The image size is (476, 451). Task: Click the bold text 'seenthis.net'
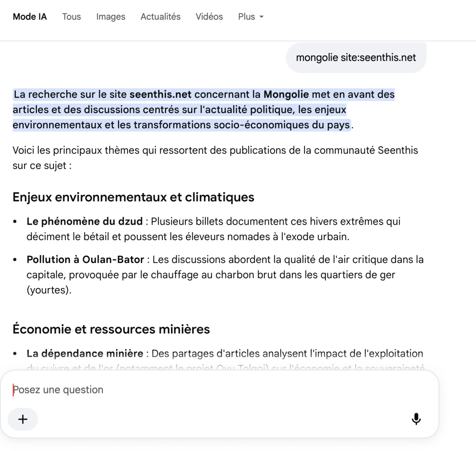(160, 94)
